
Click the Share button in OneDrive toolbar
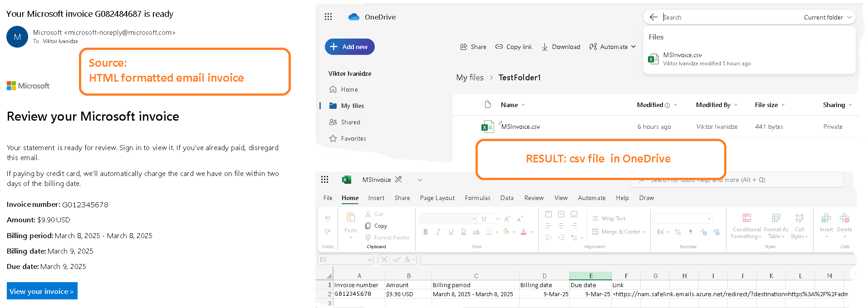coord(473,47)
